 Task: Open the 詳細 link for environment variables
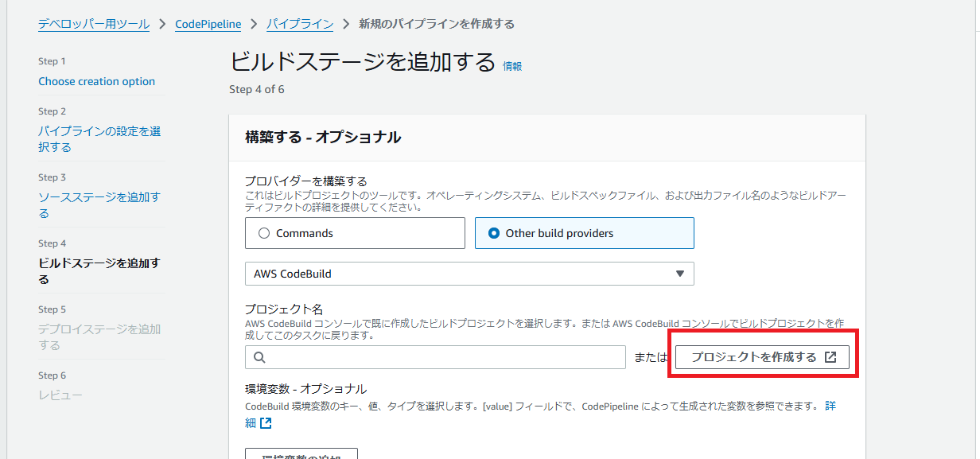click(830, 406)
